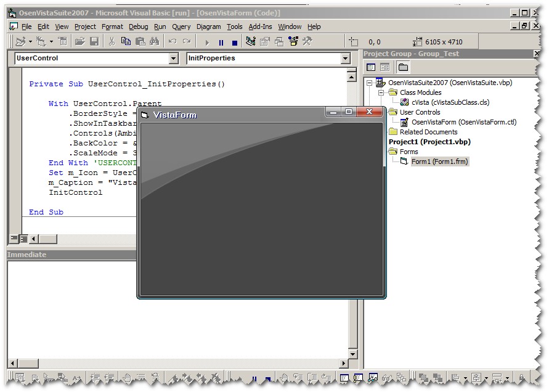
Task: Toggle Folders view in Project panel
Action: (x=403, y=67)
